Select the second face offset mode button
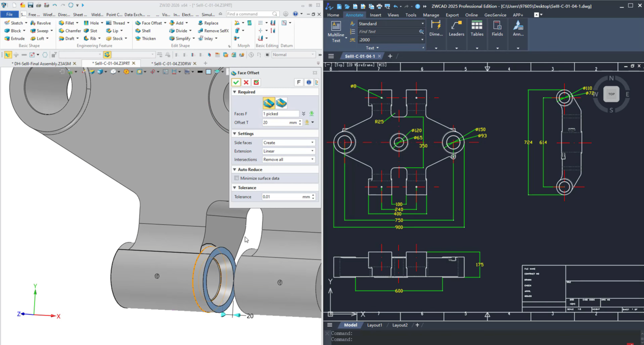This screenshot has width=644, height=345. (281, 103)
